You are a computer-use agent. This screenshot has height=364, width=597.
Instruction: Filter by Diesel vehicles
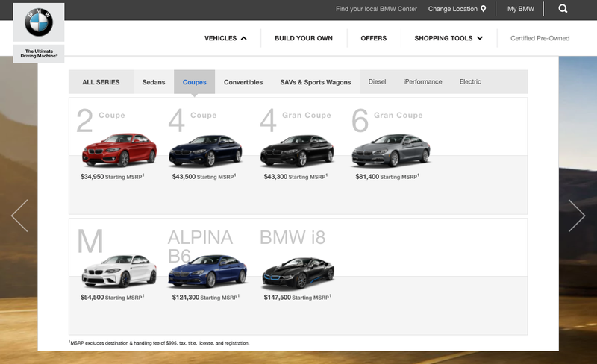377,81
